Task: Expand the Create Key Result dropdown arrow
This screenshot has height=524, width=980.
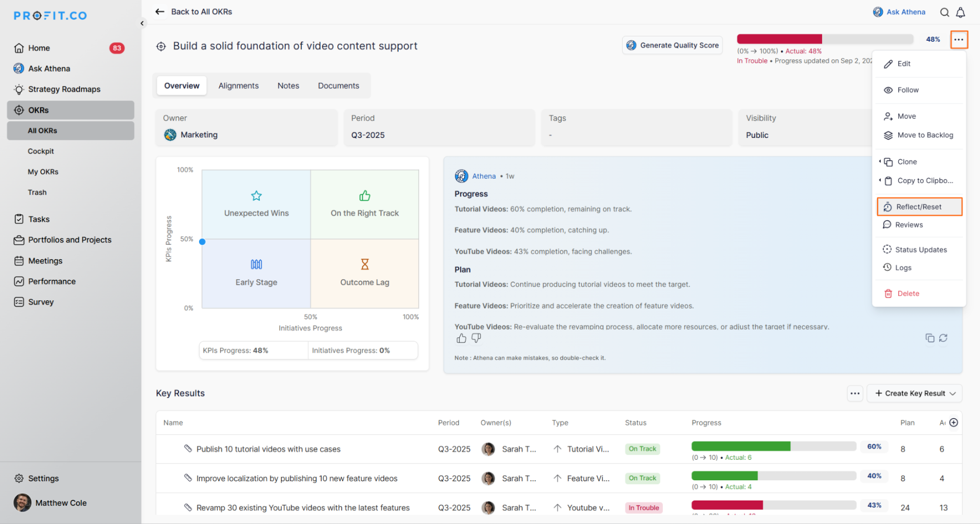Action: pos(953,393)
